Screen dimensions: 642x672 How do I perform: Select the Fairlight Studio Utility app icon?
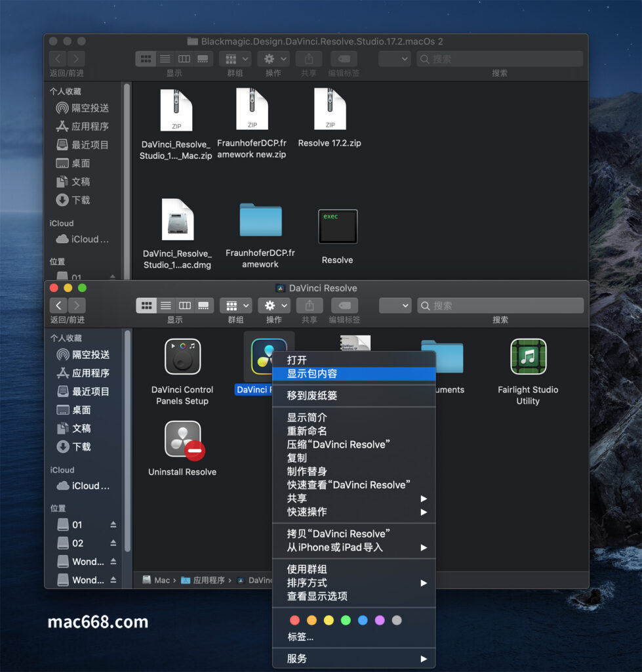(x=528, y=356)
